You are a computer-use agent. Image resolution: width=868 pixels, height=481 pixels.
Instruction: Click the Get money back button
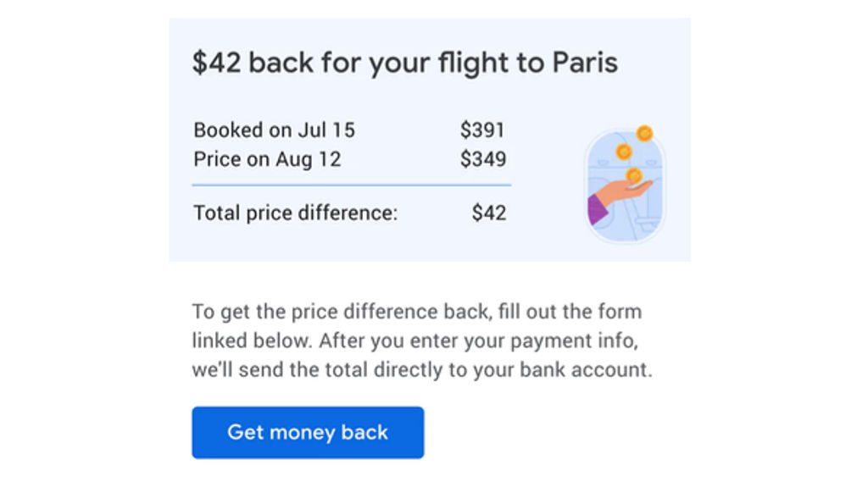pos(308,433)
